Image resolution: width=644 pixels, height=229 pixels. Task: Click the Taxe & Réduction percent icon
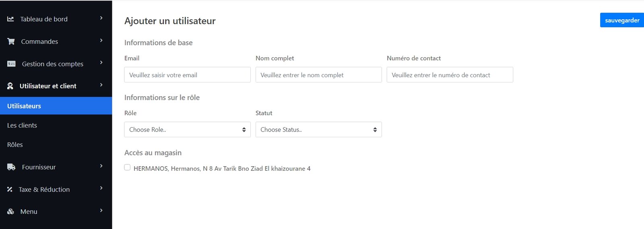point(10,189)
